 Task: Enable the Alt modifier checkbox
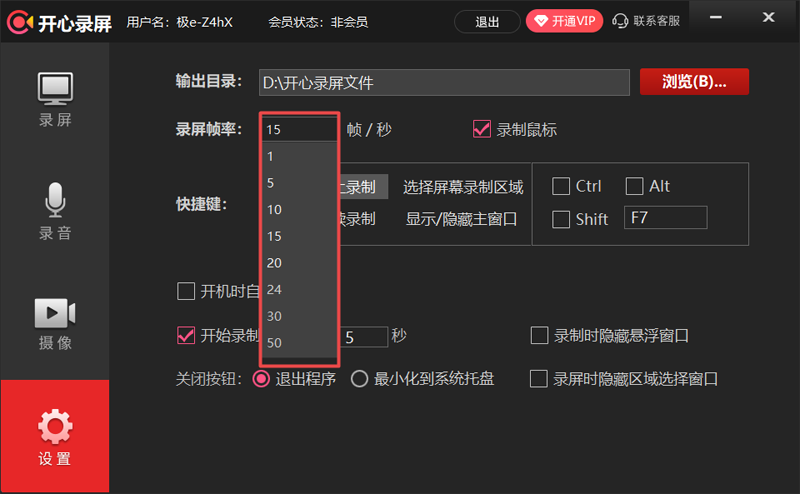(634, 186)
